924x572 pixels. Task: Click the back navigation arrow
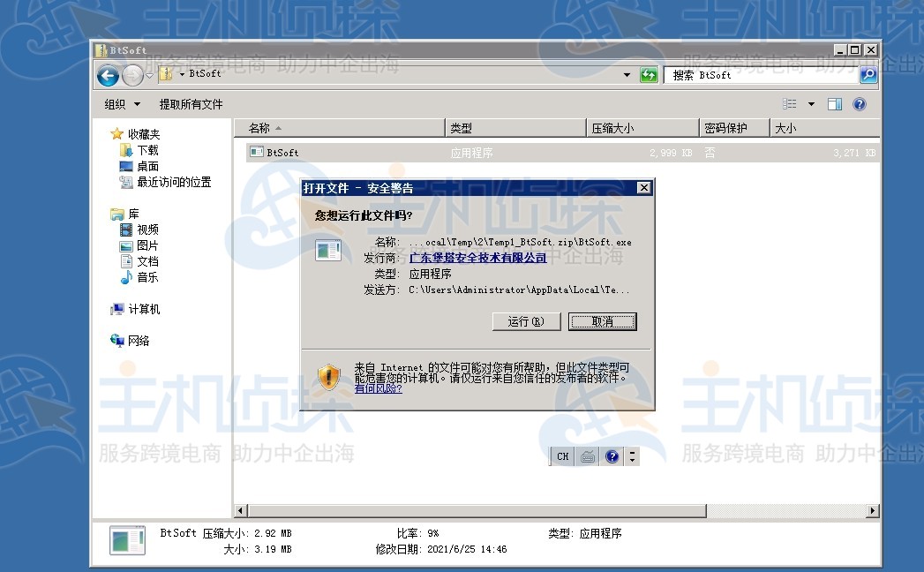click(106, 75)
